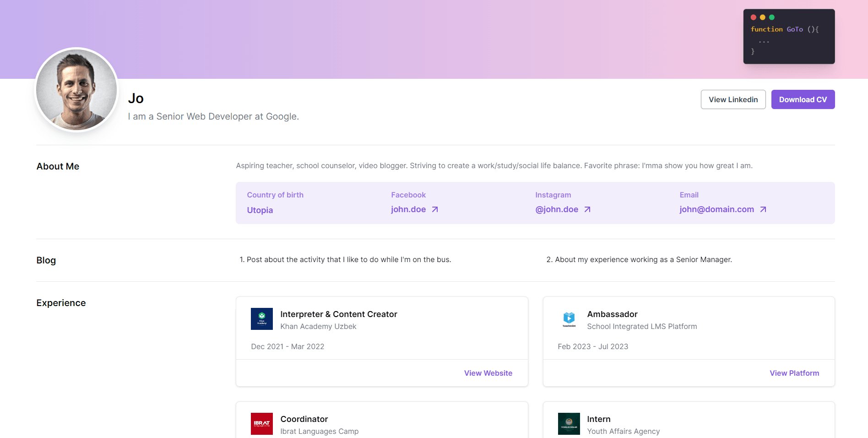
Task: Click the Teachmint Ambassador logo icon
Action: pyautogui.click(x=569, y=319)
